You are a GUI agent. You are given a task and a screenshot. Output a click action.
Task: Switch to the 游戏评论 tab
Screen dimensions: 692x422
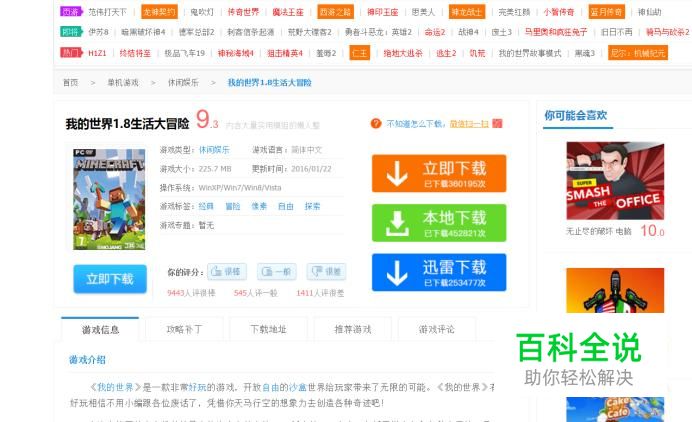tap(437, 329)
